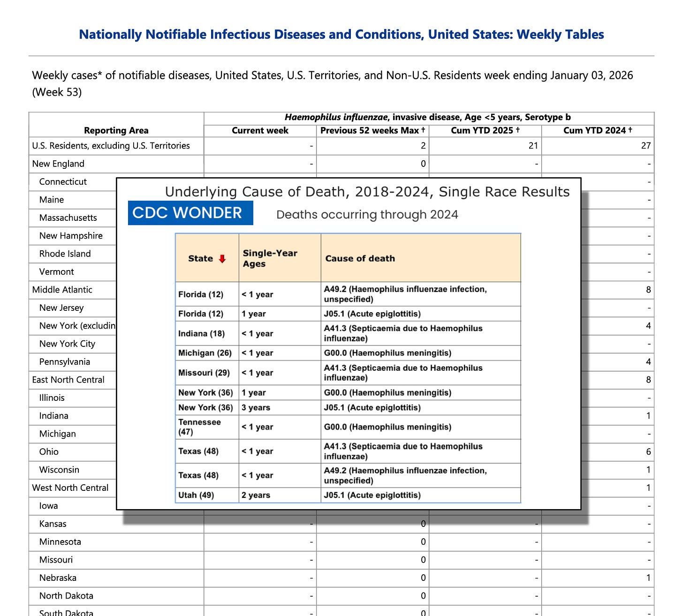683x616 pixels.
Task: Click 'J05.1 (Acute epiglottitis)' in Utah's row
Action: click(372, 495)
